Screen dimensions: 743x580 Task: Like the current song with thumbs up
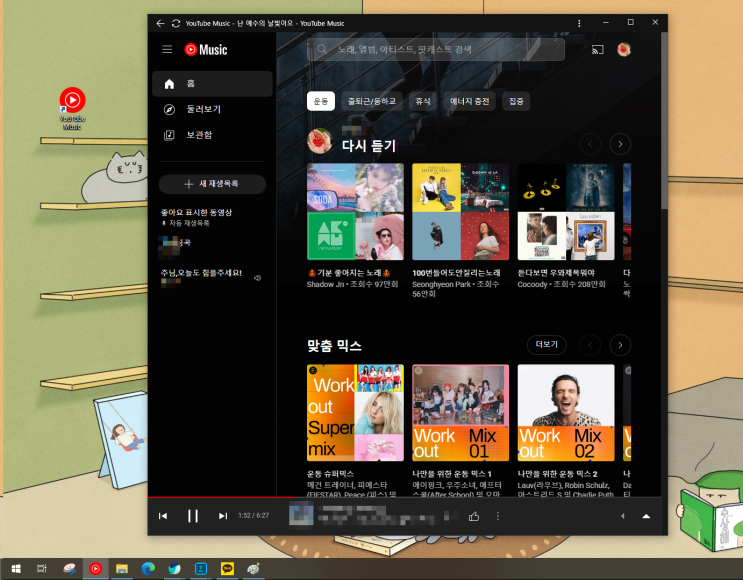click(x=474, y=516)
